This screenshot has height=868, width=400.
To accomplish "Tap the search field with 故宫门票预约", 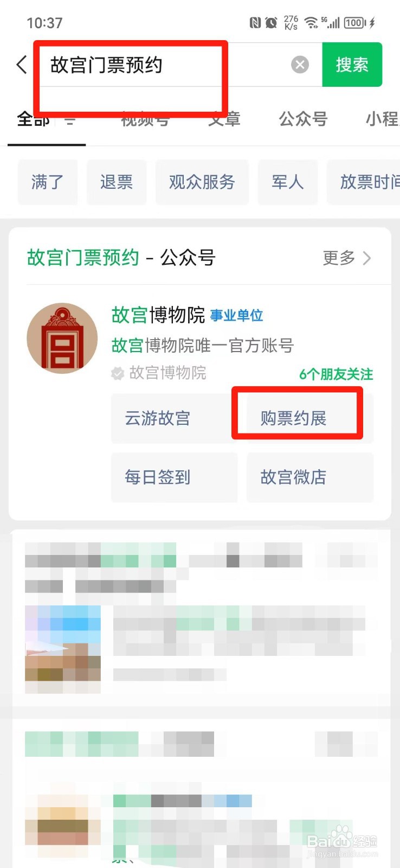I will tap(166, 65).
